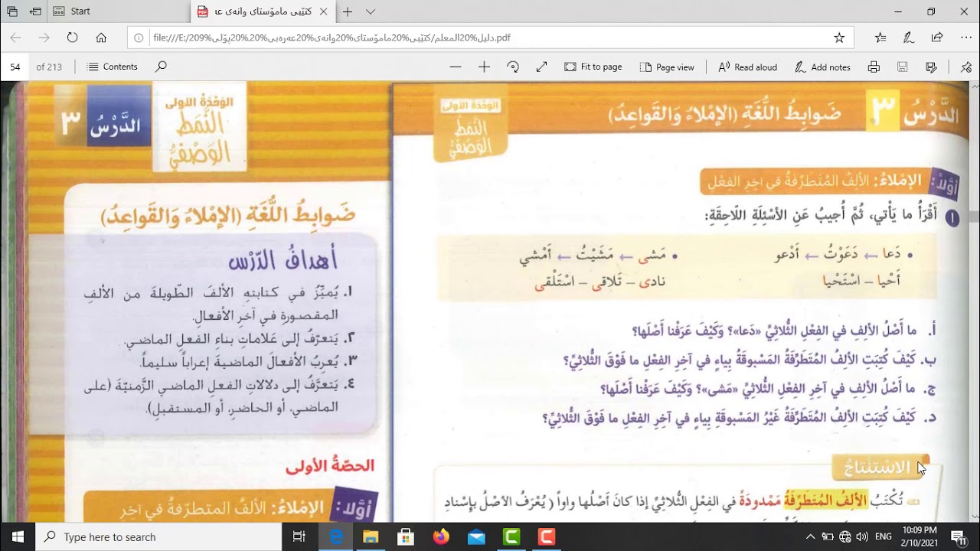Screen dimensions: 980x551
Task: Click the Save As icon in PDF toolbar
Action: [931, 67]
